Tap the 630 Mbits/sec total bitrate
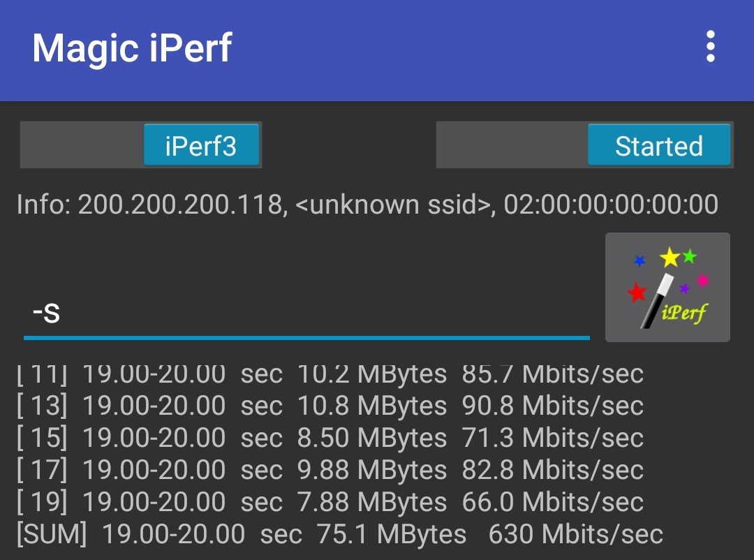The height and width of the screenshot is (560, 754). pyautogui.click(x=575, y=534)
